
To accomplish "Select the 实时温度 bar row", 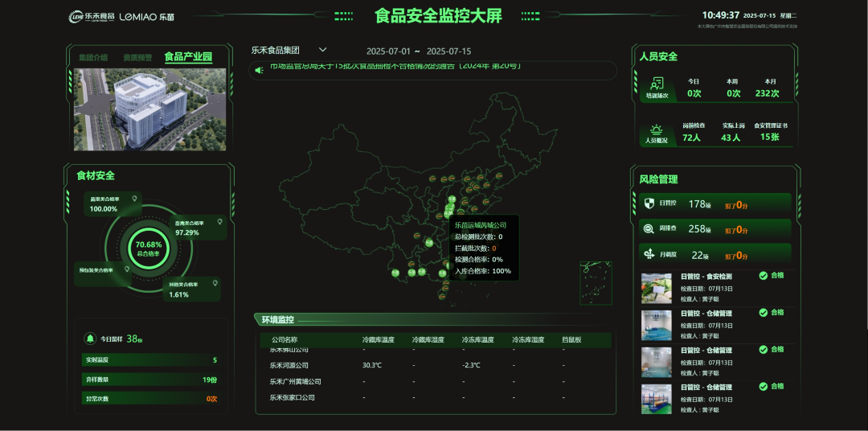I will click(150, 360).
